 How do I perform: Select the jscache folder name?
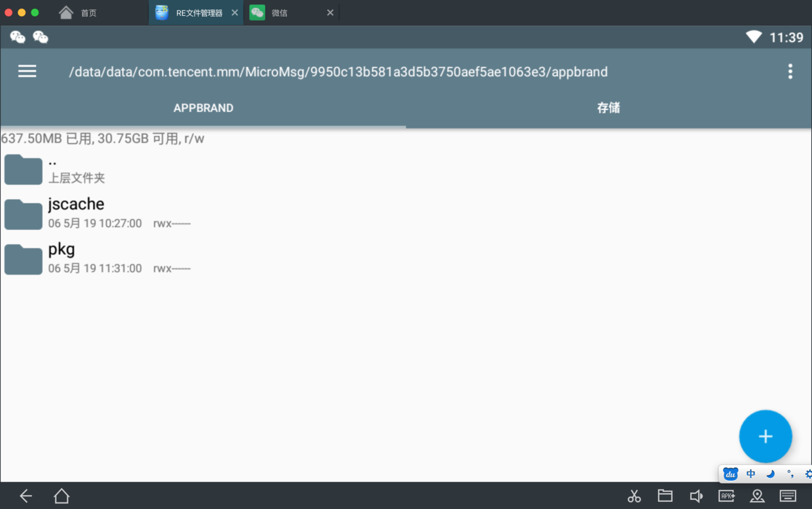[x=76, y=204]
